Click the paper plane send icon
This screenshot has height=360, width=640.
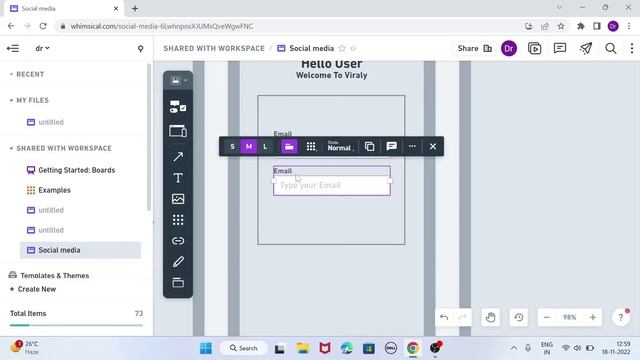coord(586,49)
